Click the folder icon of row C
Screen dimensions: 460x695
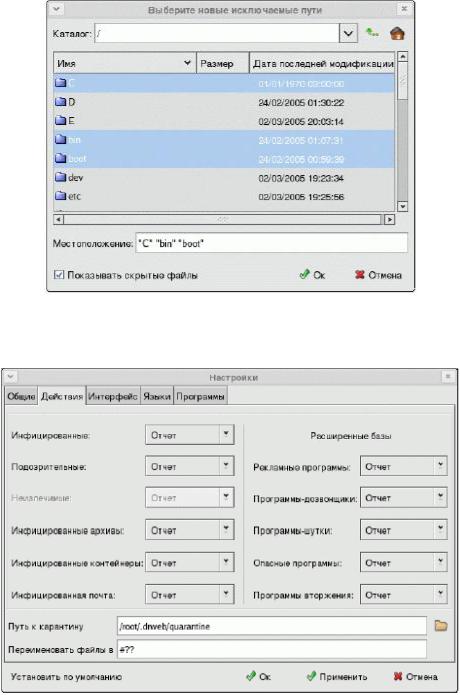(x=60, y=83)
